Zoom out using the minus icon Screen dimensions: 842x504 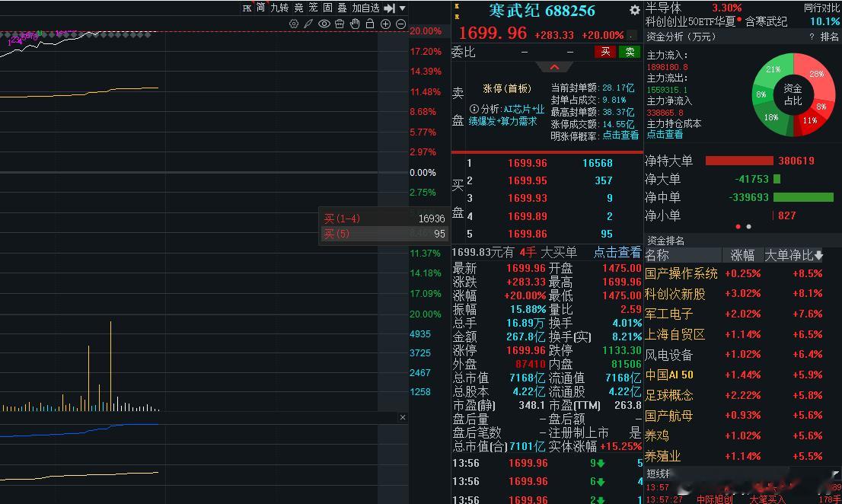point(401,24)
